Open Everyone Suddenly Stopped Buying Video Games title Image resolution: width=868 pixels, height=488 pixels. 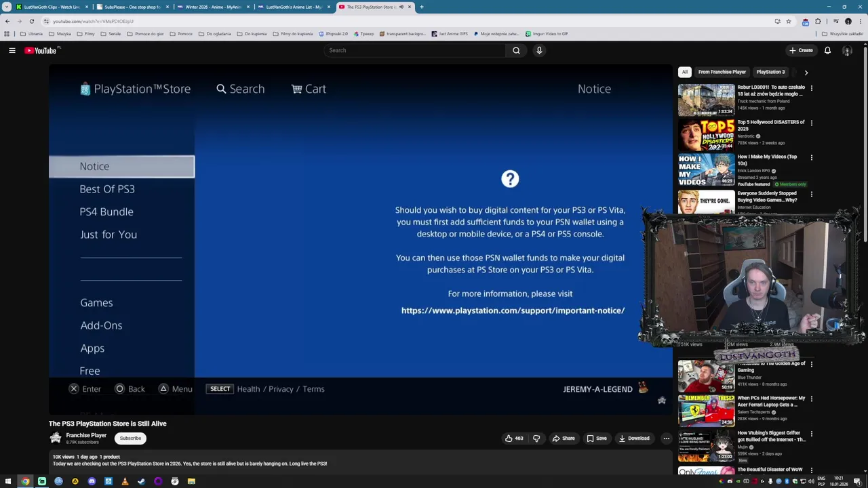pyautogui.click(x=767, y=197)
